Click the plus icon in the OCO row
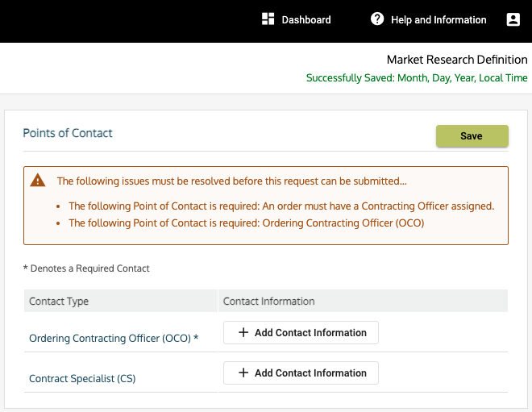The height and width of the screenshot is (412, 532). pos(243,333)
